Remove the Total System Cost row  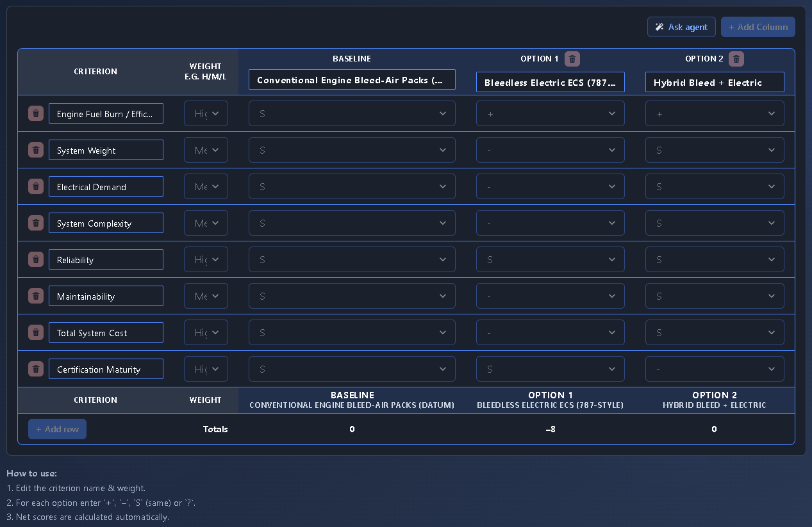[36, 332]
